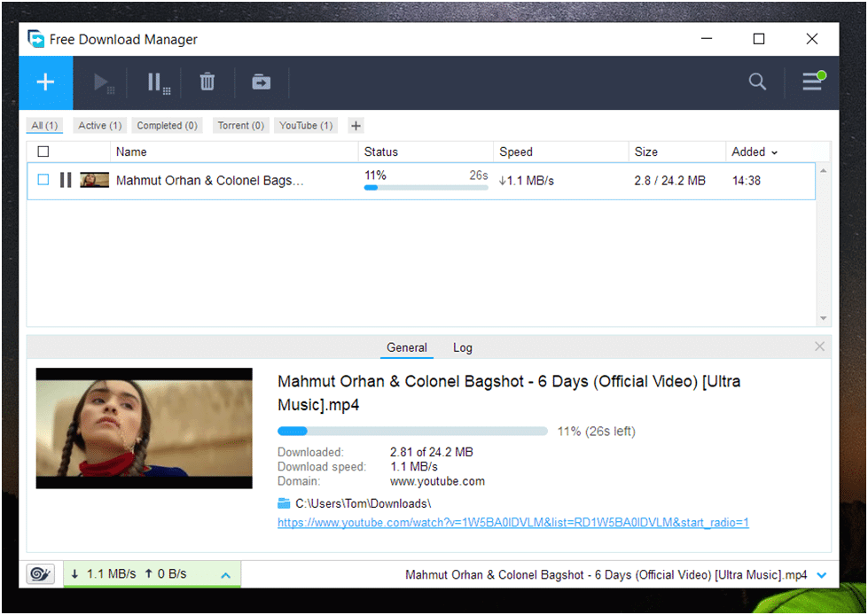This screenshot has height=615, width=868.
Task: Pause all downloads in toolbar
Action: (159, 83)
